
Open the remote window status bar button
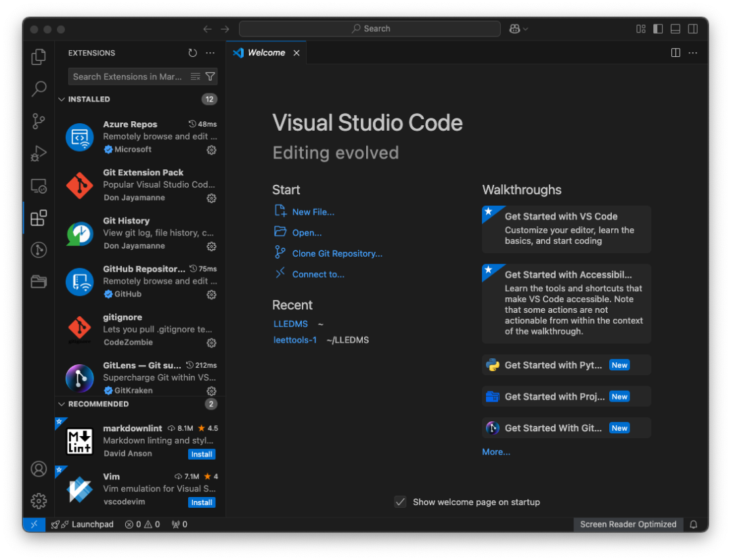(34, 525)
